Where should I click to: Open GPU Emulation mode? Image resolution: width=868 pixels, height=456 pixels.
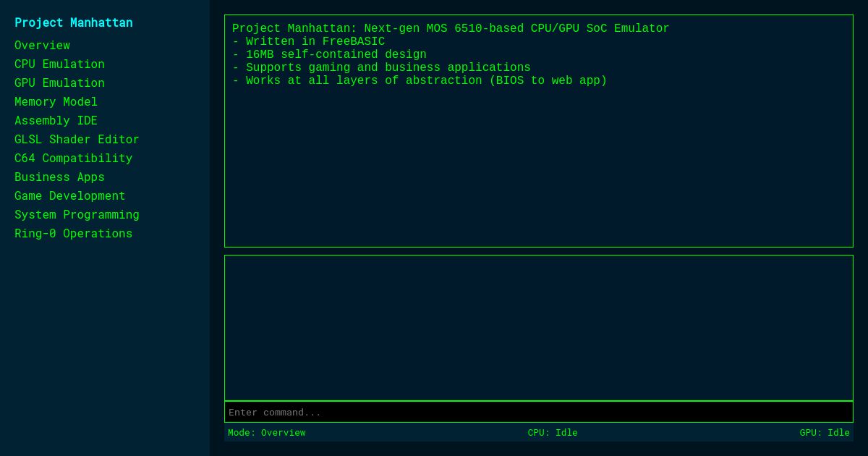(59, 83)
